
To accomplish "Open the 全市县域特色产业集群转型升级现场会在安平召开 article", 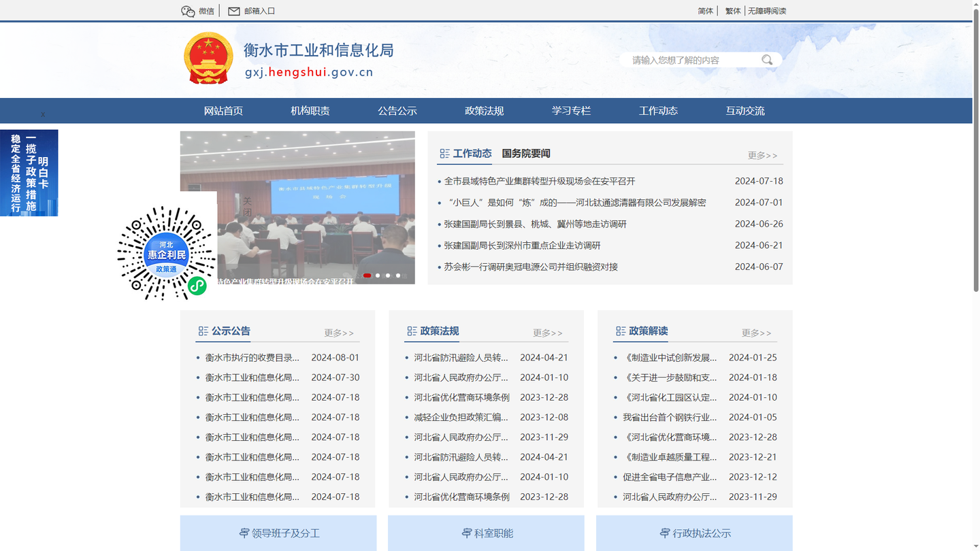I will pos(540,181).
